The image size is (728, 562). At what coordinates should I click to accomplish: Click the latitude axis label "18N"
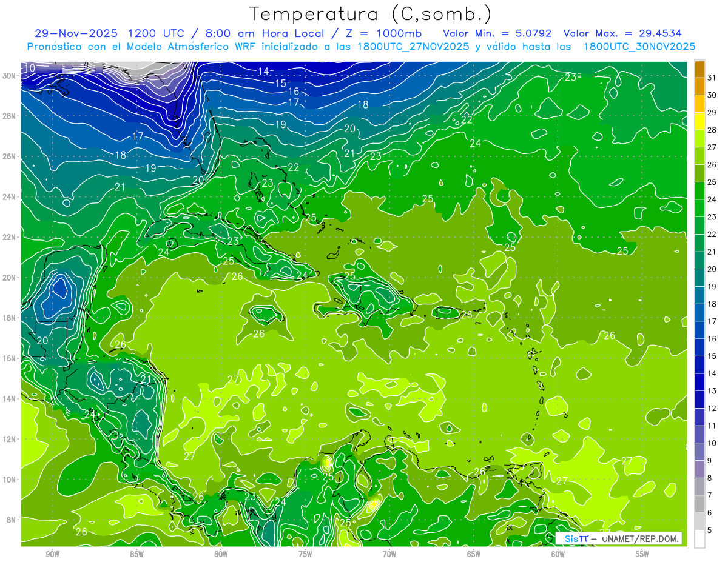point(8,318)
